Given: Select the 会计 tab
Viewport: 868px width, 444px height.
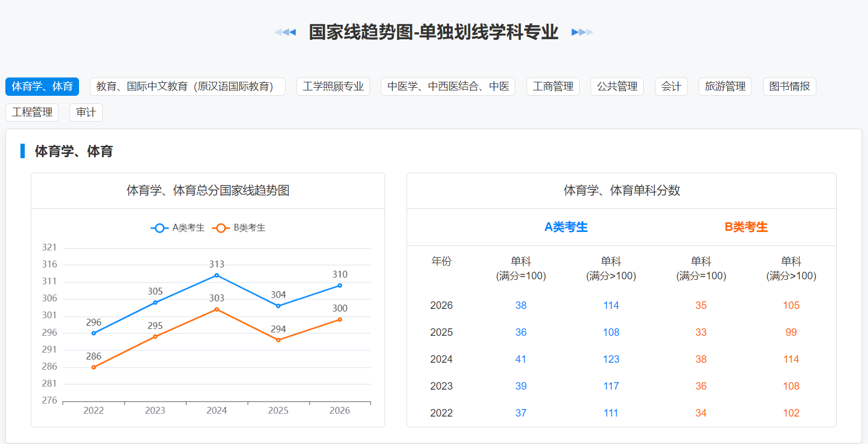Looking at the screenshot, I should (671, 87).
